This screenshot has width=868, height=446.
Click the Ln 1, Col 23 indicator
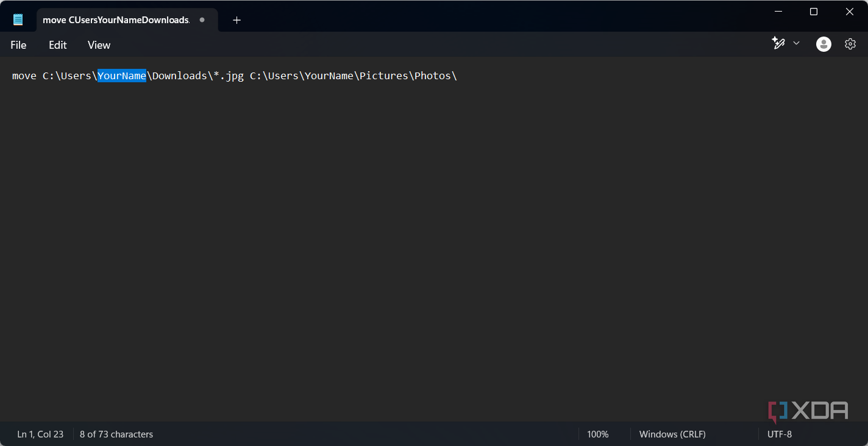(40, 434)
